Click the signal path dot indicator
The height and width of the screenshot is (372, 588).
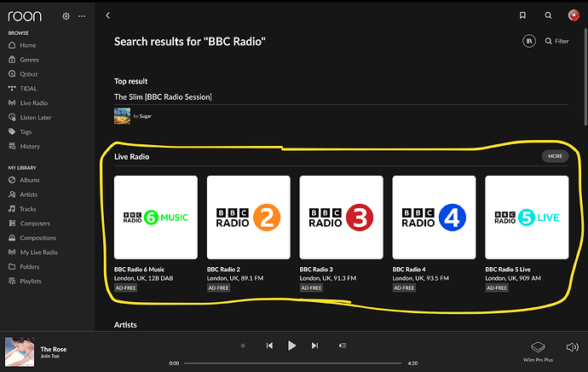[x=243, y=346]
